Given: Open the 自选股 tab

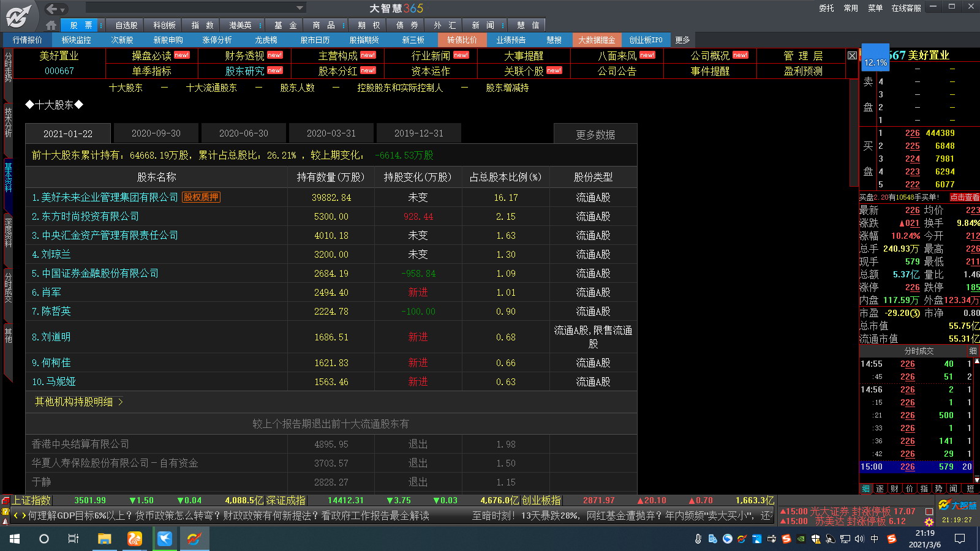Looking at the screenshot, I should click(x=126, y=25).
